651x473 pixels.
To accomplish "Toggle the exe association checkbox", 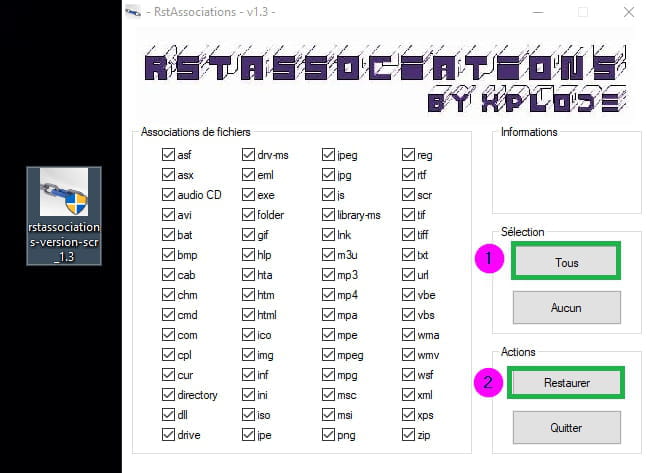I will (248, 194).
